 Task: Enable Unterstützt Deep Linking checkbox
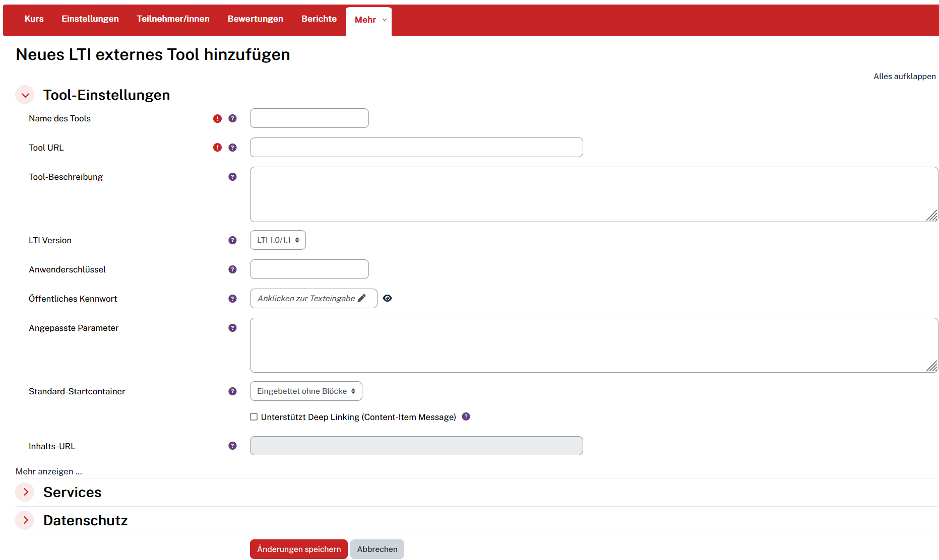pos(254,417)
